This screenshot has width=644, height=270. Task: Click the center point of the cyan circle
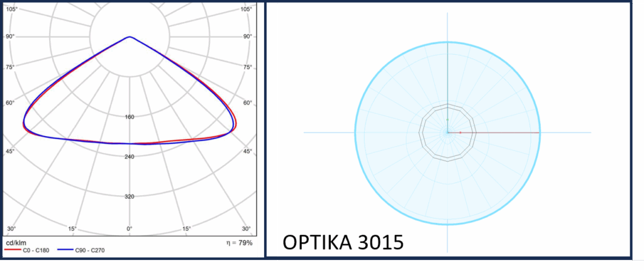pyautogui.click(x=447, y=133)
